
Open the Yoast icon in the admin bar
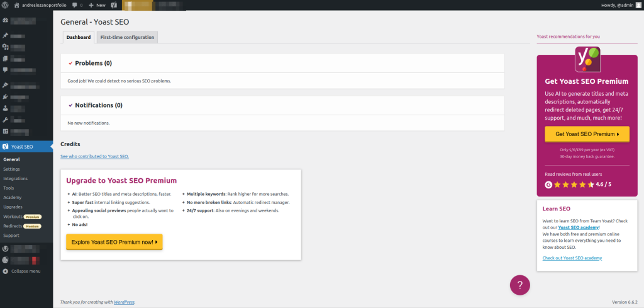114,5
